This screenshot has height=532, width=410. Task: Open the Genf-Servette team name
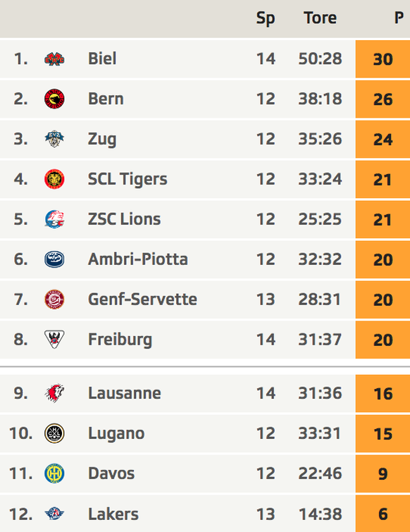point(142,299)
